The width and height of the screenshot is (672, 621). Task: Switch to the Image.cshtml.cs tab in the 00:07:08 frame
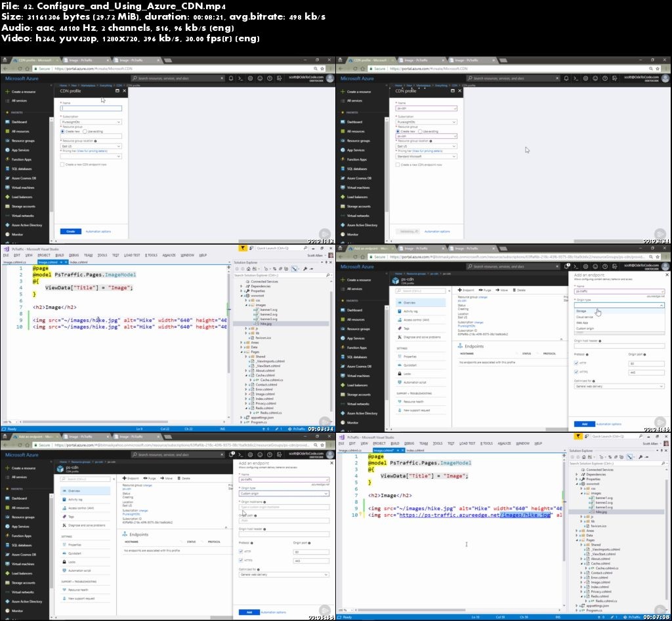[350, 451]
